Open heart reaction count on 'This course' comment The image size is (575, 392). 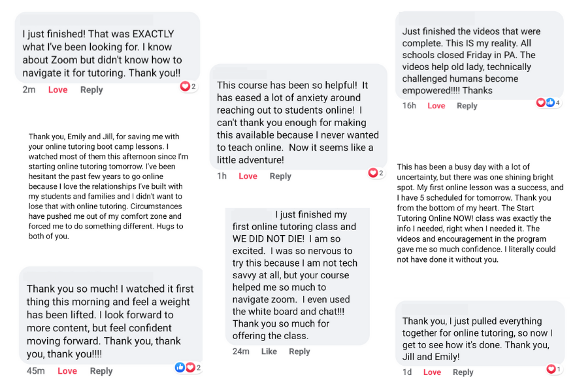tap(376, 172)
